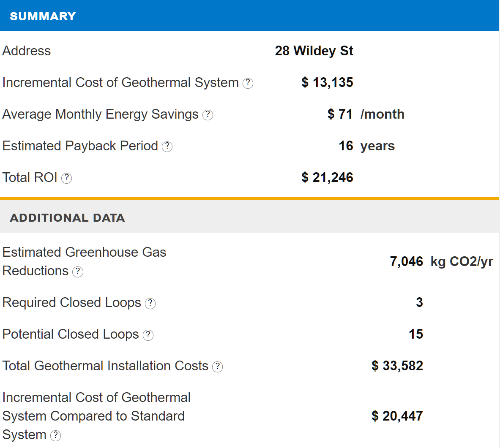The height and width of the screenshot is (448, 500).
Task: Open help icon beside Incremental Cost of Geothermal System in Summary
Action: (248, 83)
